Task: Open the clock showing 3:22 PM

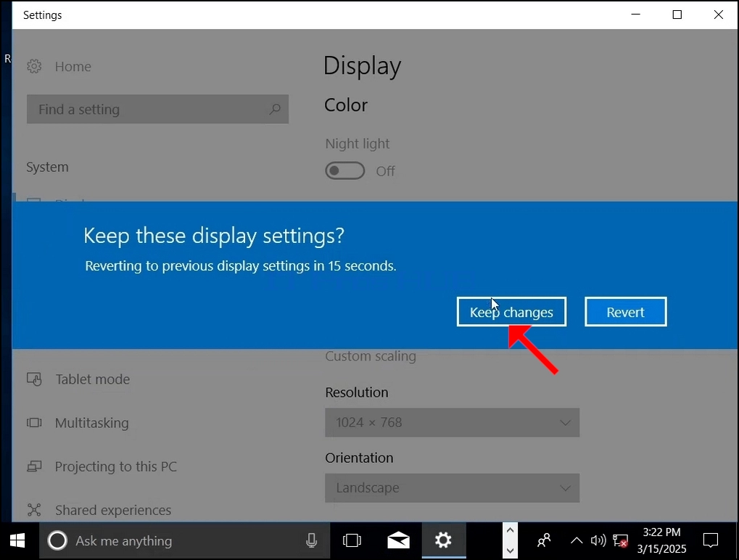Action: click(x=661, y=540)
